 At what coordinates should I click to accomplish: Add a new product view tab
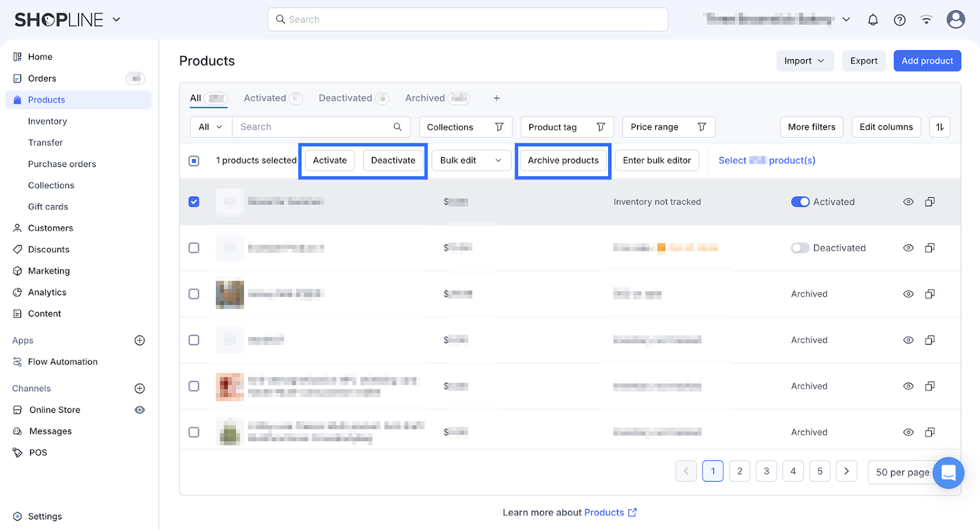tap(497, 98)
